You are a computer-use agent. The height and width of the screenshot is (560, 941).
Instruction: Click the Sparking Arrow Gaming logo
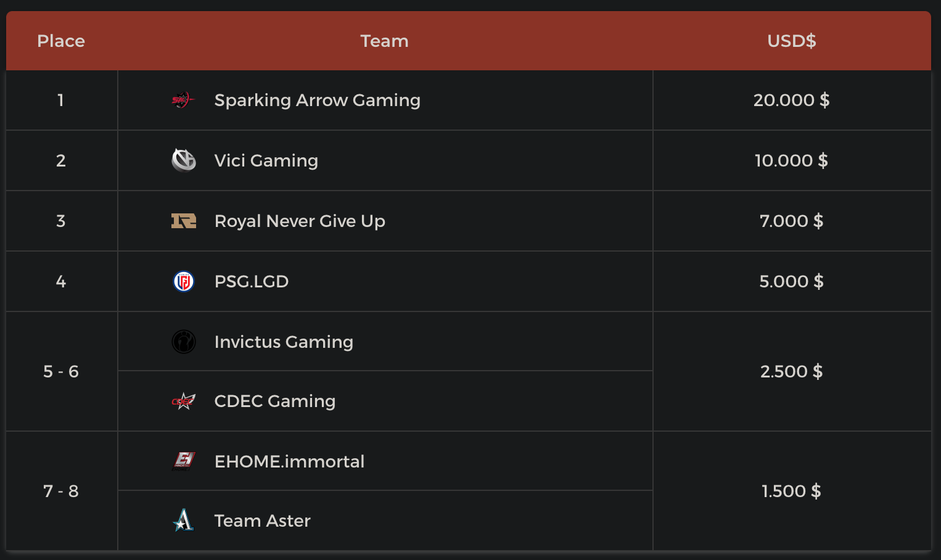pos(183,100)
